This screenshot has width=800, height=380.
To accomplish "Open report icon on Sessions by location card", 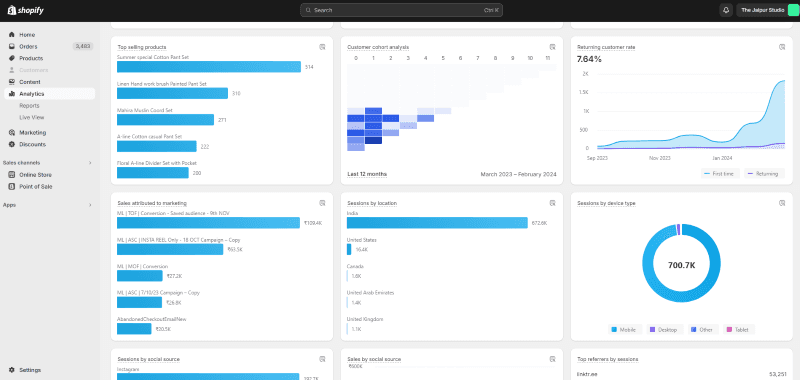I will click(552, 203).
